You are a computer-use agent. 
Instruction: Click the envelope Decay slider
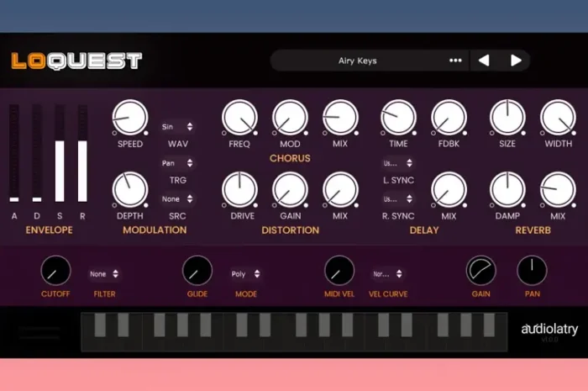37,153
